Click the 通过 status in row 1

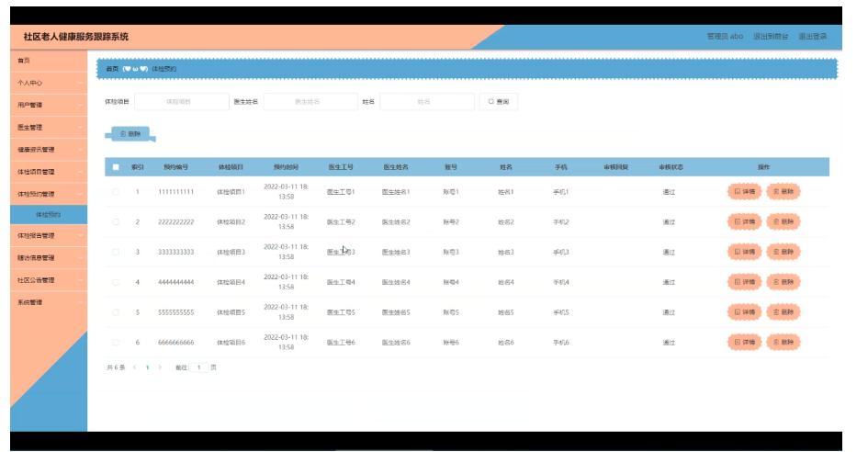click(x=669, y=192)
